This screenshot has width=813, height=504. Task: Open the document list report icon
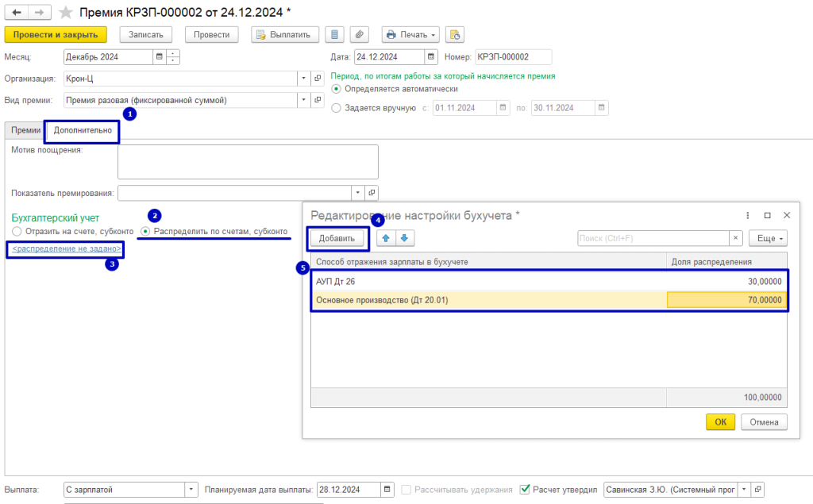pos(334,35)
